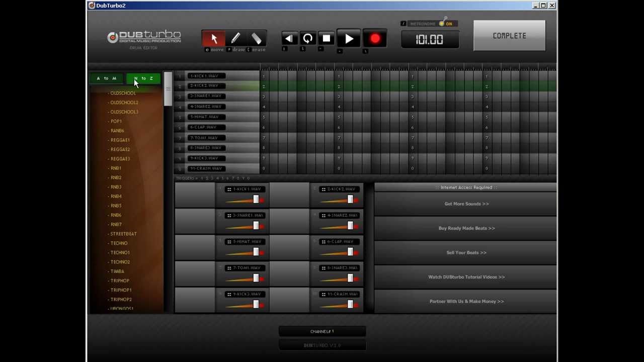
Task: Load the RNB4 kit
Action: click(115, 197)
